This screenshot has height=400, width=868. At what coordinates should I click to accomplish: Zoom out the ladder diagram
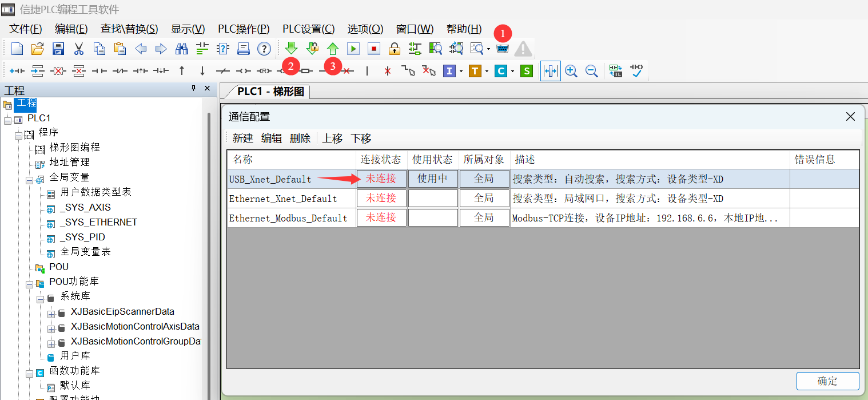591,71
